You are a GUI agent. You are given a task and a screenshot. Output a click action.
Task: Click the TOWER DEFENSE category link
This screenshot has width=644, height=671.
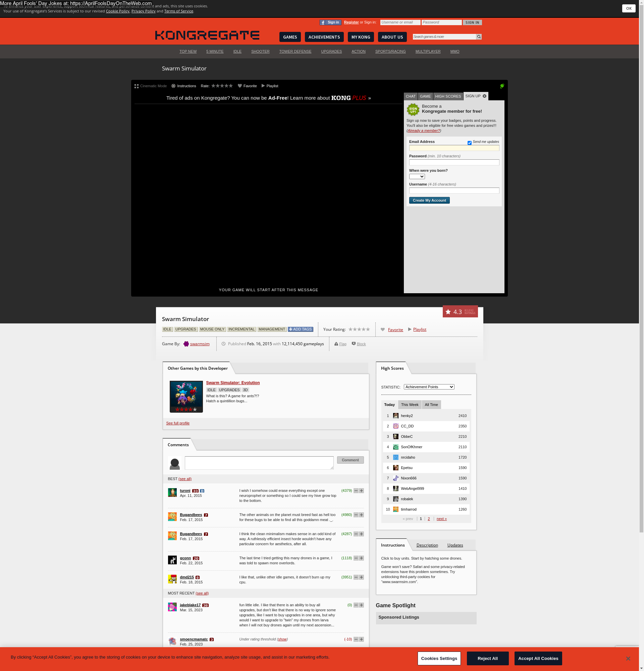pos(295,51)
